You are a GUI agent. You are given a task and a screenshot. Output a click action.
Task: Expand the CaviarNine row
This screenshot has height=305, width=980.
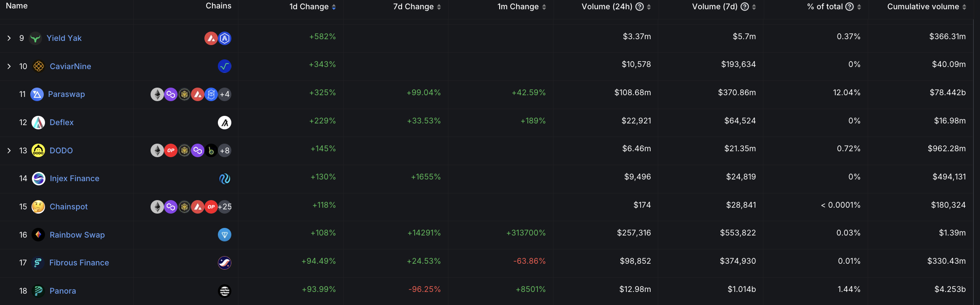[9, 66]
